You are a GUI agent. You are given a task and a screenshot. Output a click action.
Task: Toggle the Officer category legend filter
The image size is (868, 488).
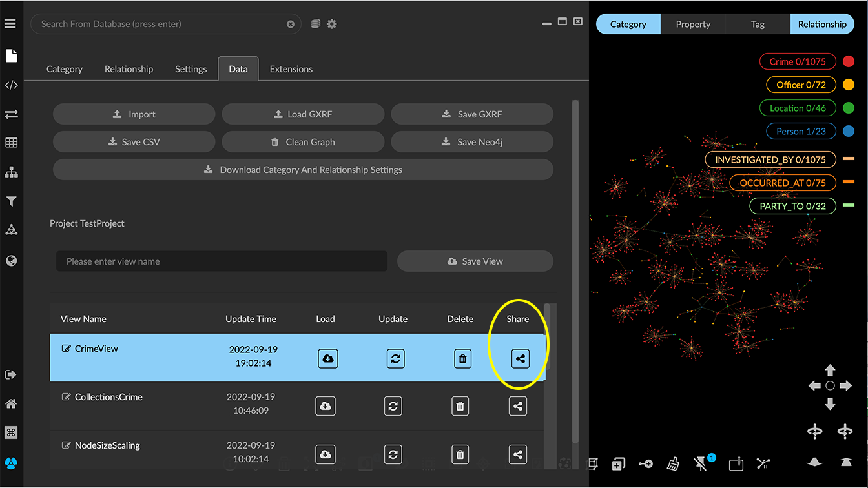[x=801, y=85]
